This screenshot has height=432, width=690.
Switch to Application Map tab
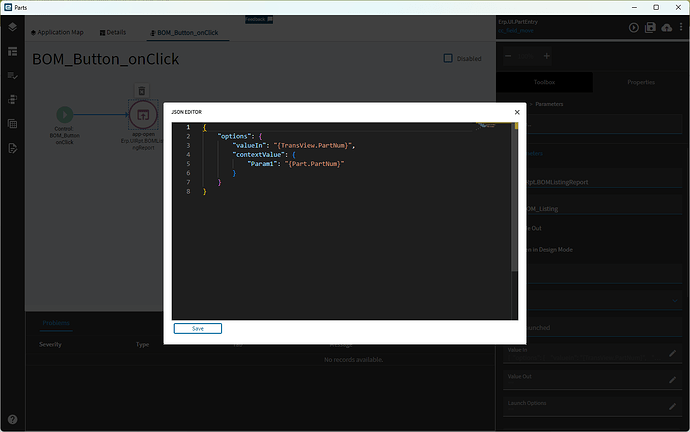click(x=57, y=33)
